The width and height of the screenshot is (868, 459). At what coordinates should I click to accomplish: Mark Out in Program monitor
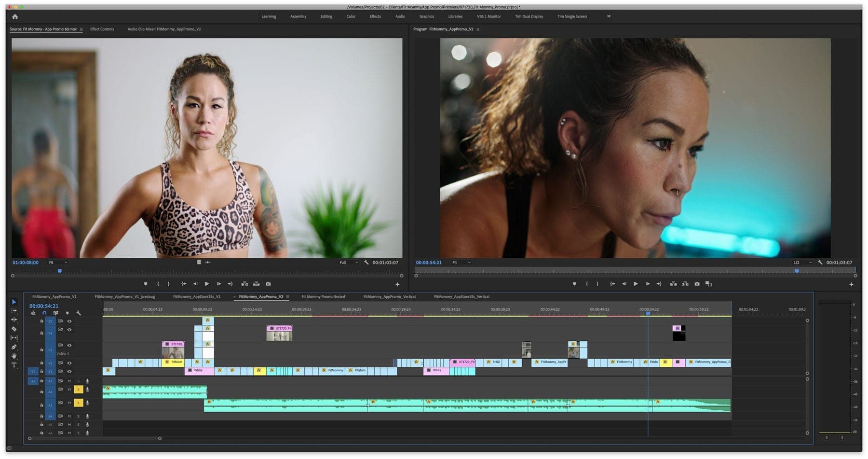(597, 284)
